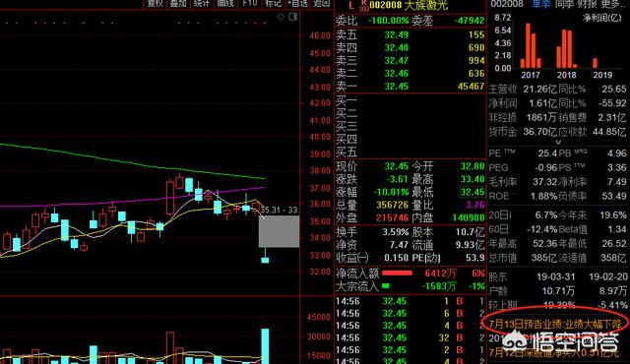Click the red L marker icon

click(351, 5)
